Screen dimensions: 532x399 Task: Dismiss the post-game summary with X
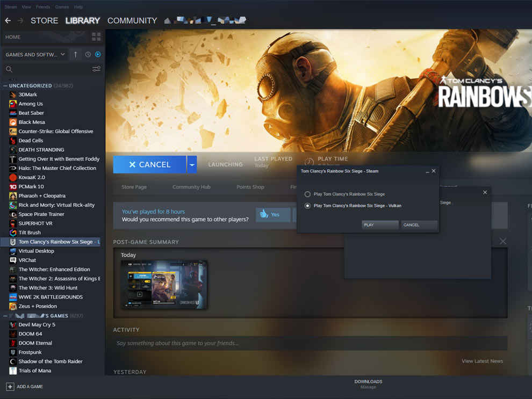(503, 241)
